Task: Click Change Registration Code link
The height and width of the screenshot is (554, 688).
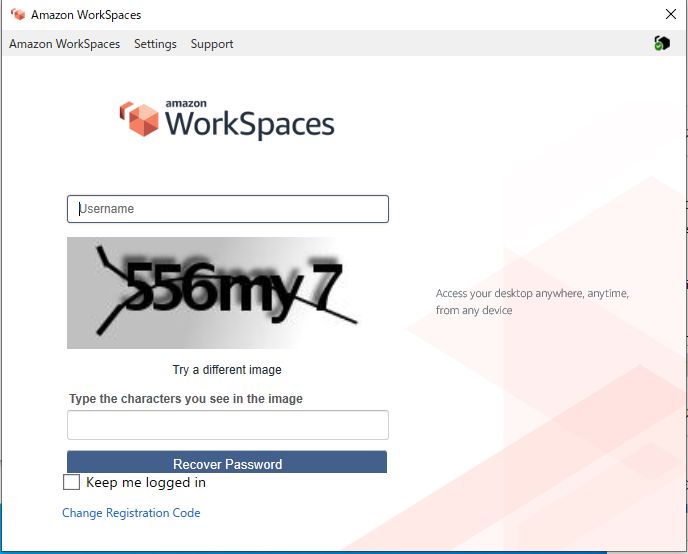Action: pyautogui.click(x=131, y=513)
